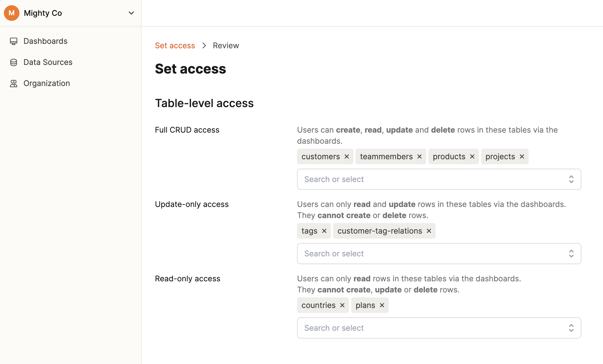Image resolution: width=603 pixels, height=364 pixels.
Task: Remove the tags table chip
Action: click(324, 231)
